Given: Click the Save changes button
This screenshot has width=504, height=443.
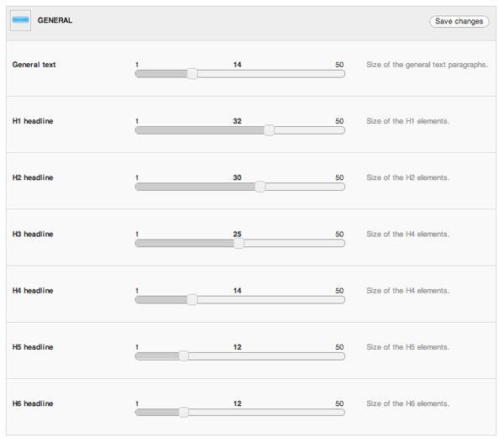Looking at the screenshot, I should tap(459, 21).
